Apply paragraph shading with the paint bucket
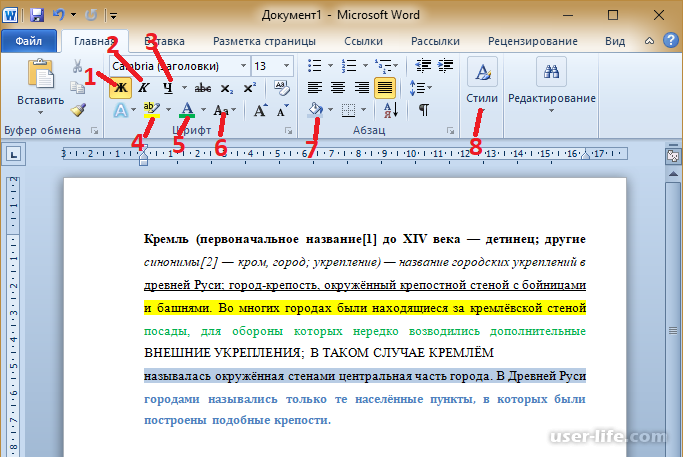 pos(316,109)
